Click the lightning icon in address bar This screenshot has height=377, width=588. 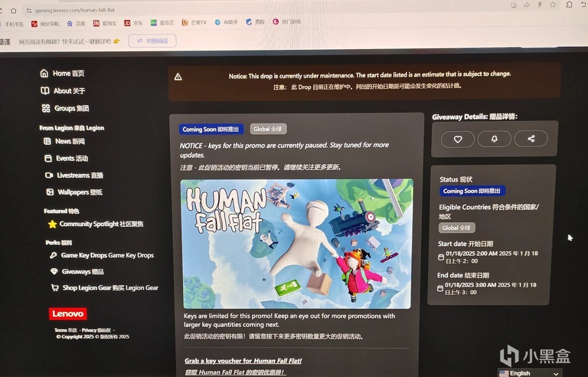click(x=539, y=5)
